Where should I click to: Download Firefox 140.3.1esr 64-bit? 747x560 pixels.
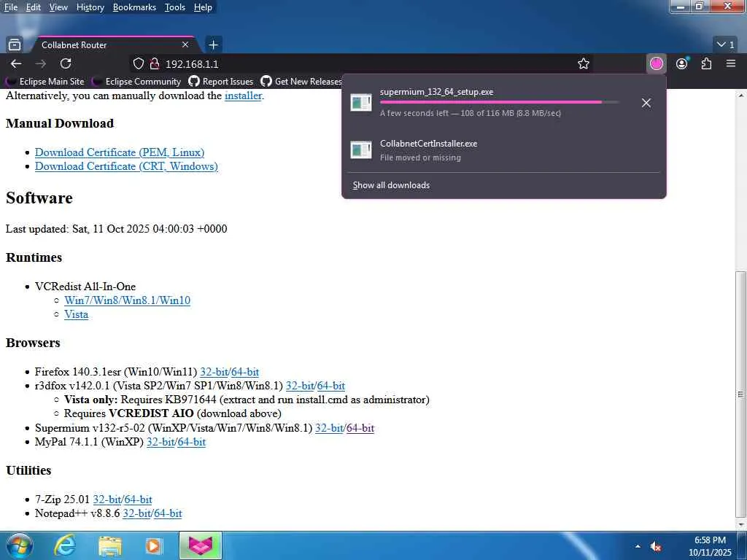point(245,372)
